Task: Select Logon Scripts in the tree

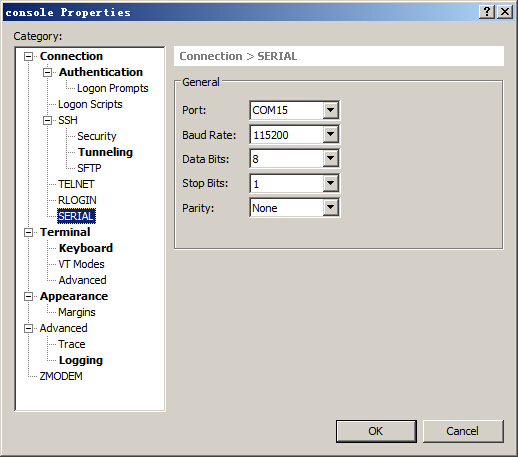Action: (x=90, y=104)
